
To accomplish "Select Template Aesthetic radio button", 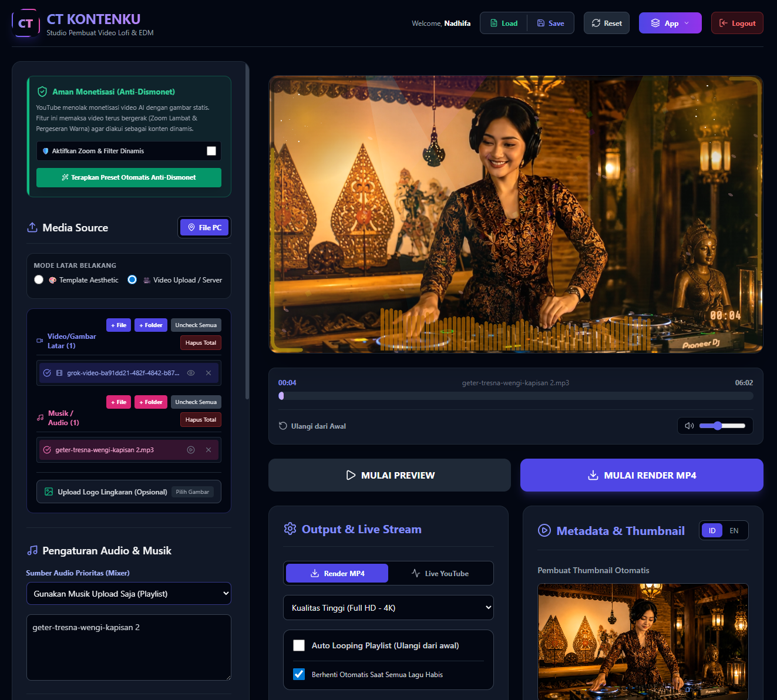I will click(x=39, y=280).
